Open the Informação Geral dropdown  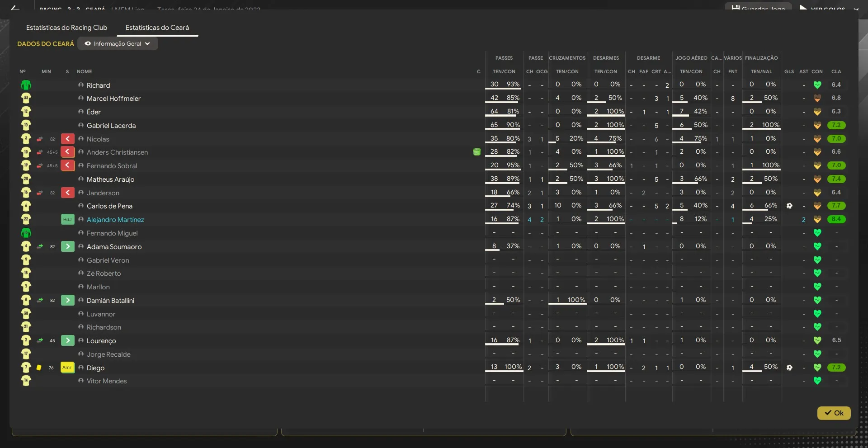pos(118,44)
